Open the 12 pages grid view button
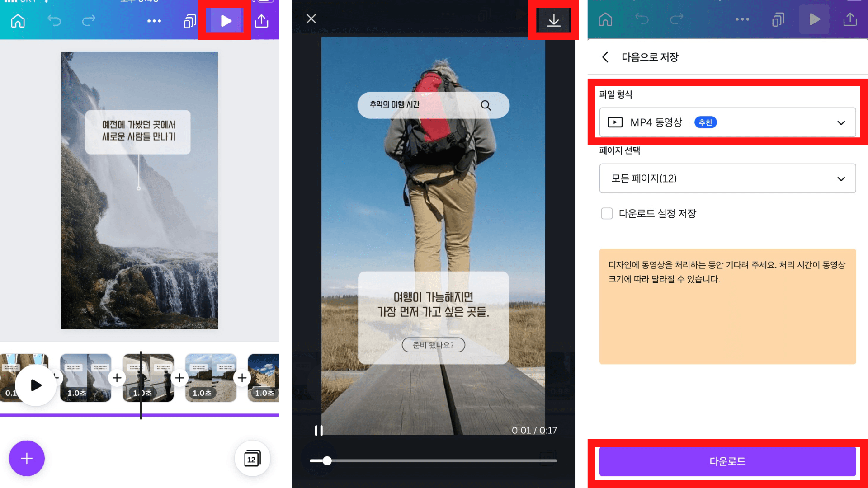Image resolution: width=868 pixels, height=488 pixels. pyautogui.click(x=252, y=459)
